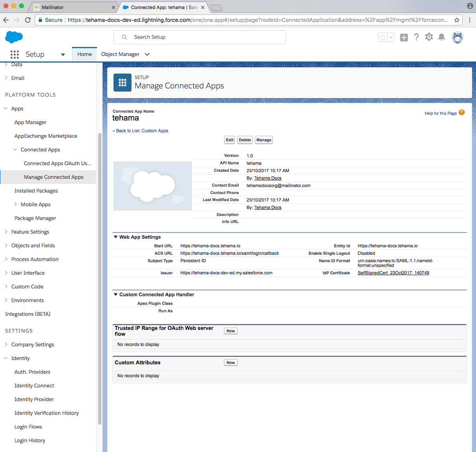The image size is (476, 452).
Task: Click the Edit button
Action: (x=230, y=140)
